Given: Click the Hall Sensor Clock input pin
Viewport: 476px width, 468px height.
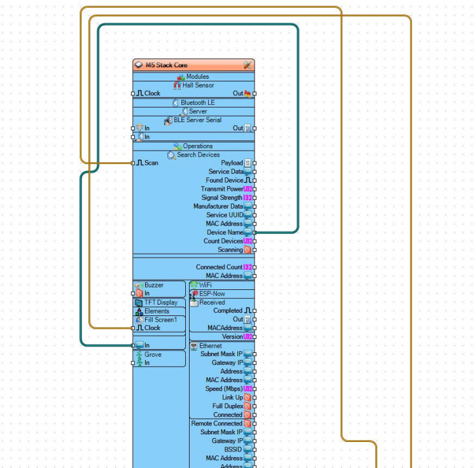Looking at the screenshot, I should tap(133, 93).
